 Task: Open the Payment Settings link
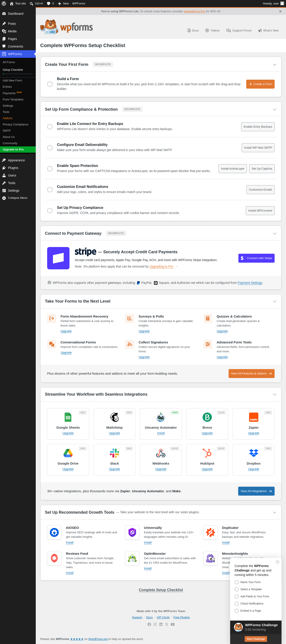(250, 283)
